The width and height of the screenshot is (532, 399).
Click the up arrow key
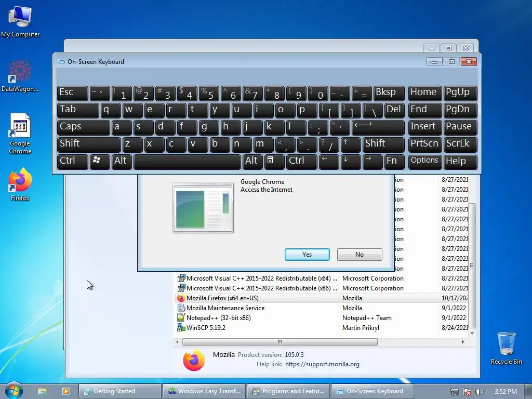coord(351,144)
